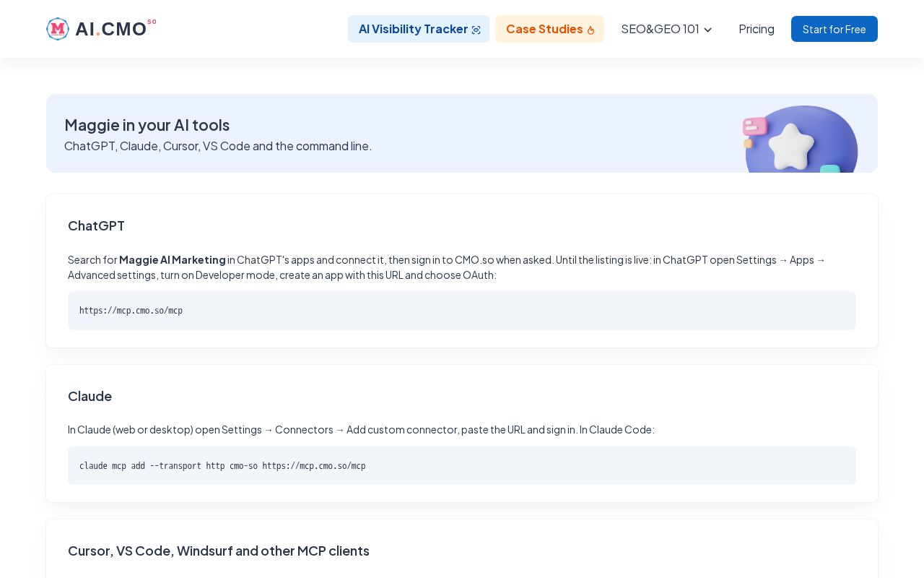Click the flame icon beside Case Studies

click(590, 30)
